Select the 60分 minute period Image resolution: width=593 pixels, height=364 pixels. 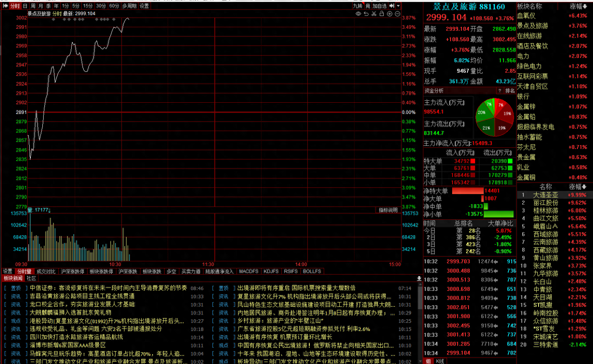(x=114, y=6)
